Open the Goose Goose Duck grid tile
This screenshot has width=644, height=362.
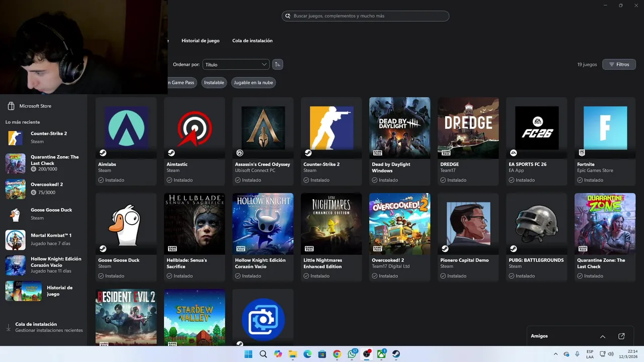126,237
